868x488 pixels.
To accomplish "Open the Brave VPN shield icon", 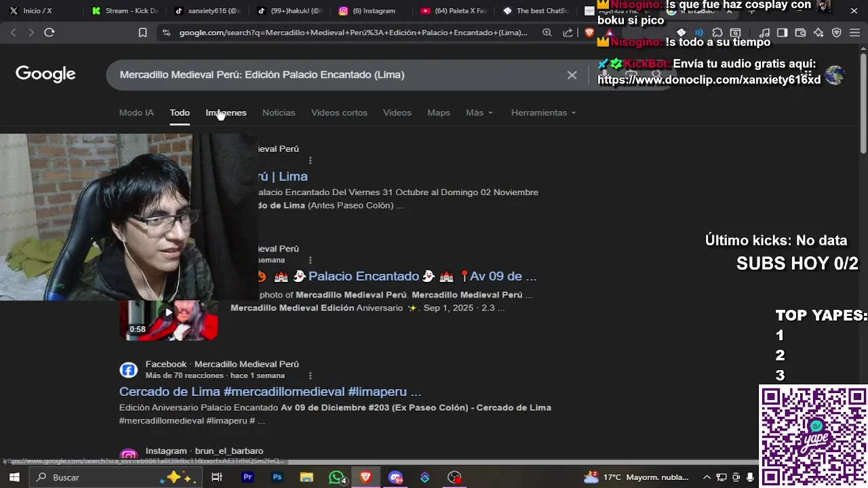I will tap(836, 33).
